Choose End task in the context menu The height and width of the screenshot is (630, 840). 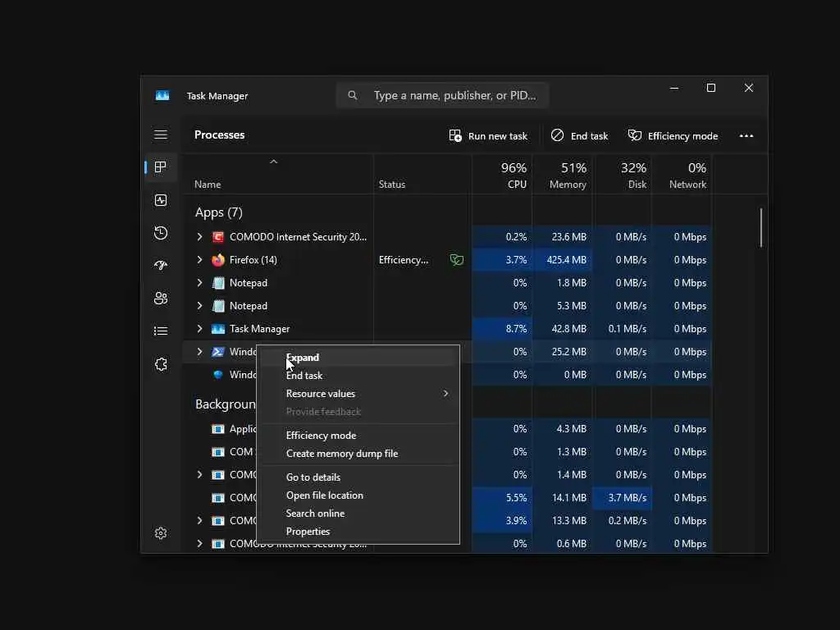[358, 376]
